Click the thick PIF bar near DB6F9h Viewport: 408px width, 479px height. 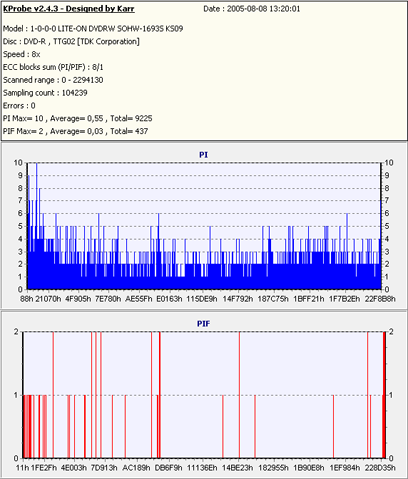(160, 395)
